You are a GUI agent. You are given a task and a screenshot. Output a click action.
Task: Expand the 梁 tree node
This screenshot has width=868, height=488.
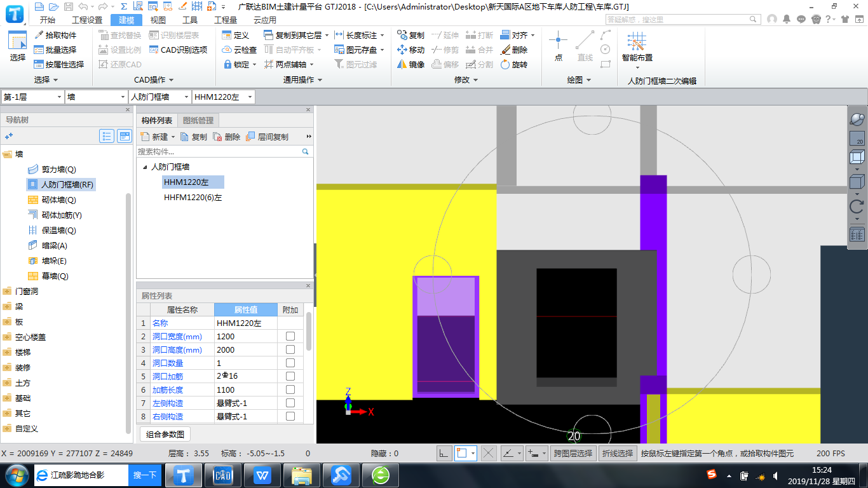pyautogui.click(x=8, y=307)
